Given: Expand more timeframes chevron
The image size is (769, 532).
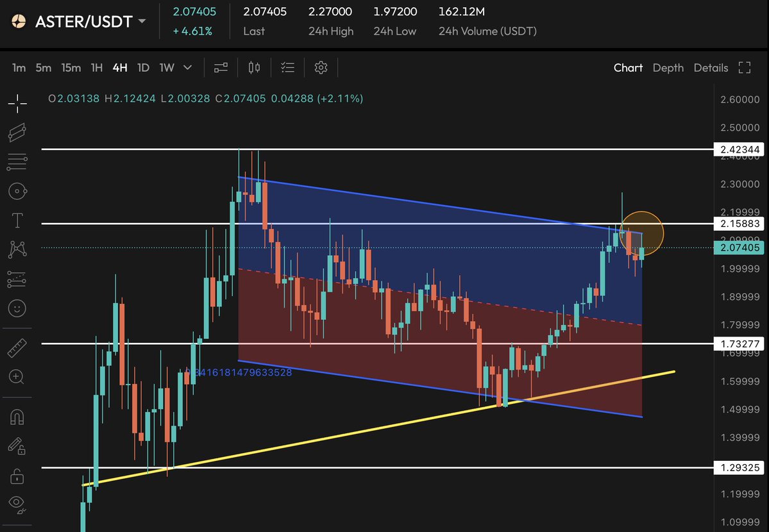Looking at the screenshot, I should (x=187, y=68).
